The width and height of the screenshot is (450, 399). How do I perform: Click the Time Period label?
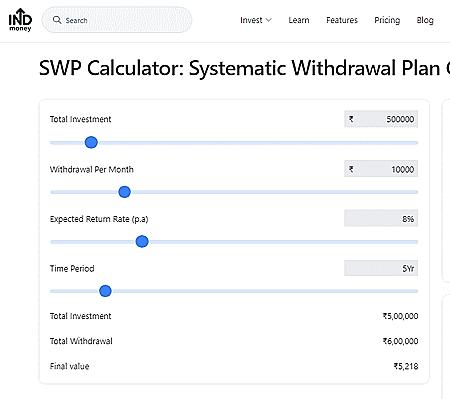[x=72, y=269]
